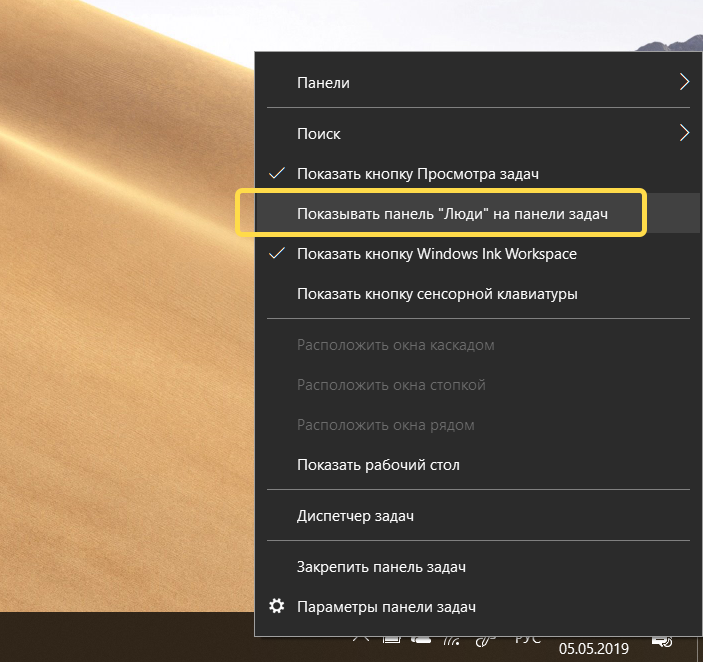Open the taskbar settings gear icon
Viewport: 703px width, 662px height.
click(x=278, y=607)
